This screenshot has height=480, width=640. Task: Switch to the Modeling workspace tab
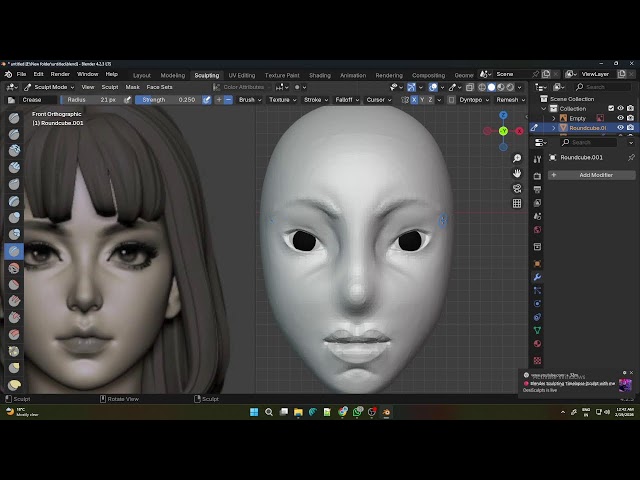click(x=173, y=75)
